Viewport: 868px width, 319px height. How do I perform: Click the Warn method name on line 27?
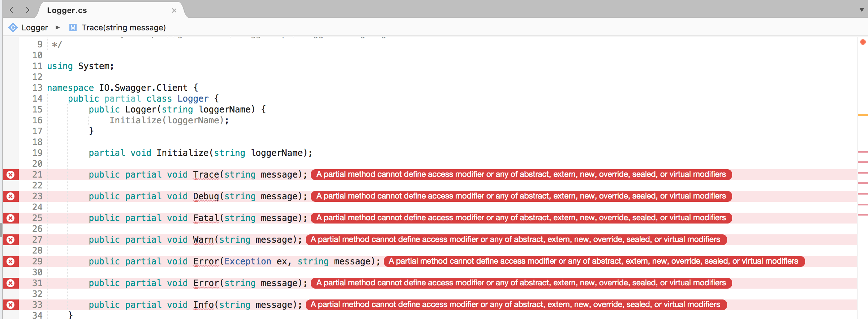point(203,240)
